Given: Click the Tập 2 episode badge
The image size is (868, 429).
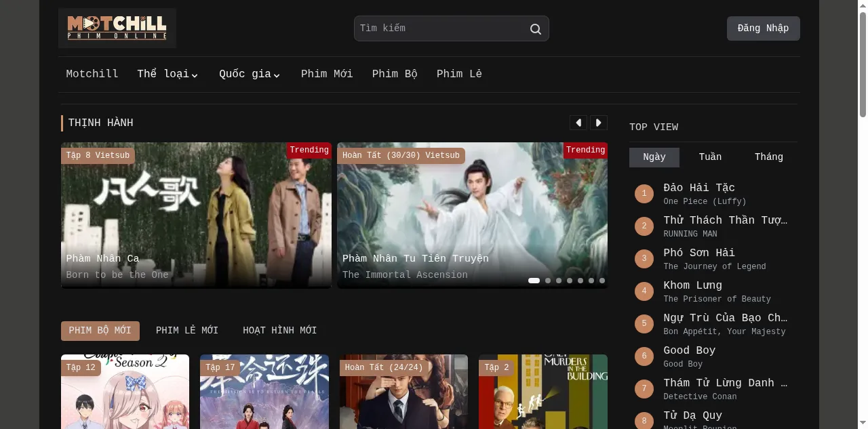Looking at the screenshot, I should click(x=496, y=368).
